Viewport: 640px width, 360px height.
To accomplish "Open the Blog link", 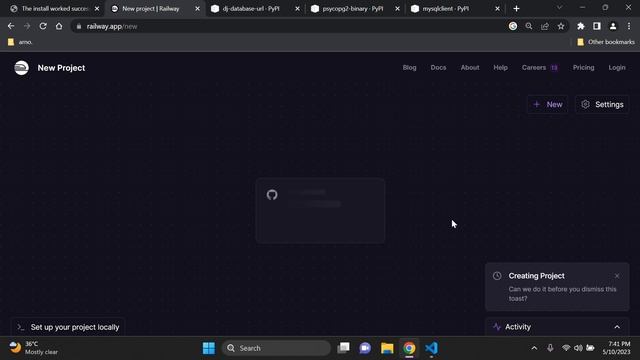I will point(409,68).
